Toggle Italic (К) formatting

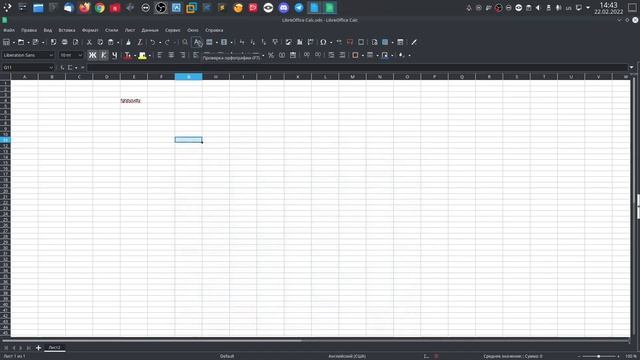pyautogui.click(x=104, y=55)
